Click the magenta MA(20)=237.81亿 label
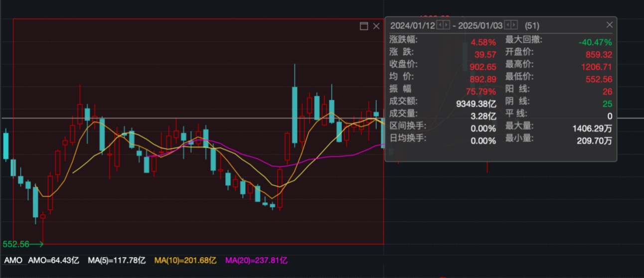Viewport: 644px width, 278px height. [x=256, y=260]
